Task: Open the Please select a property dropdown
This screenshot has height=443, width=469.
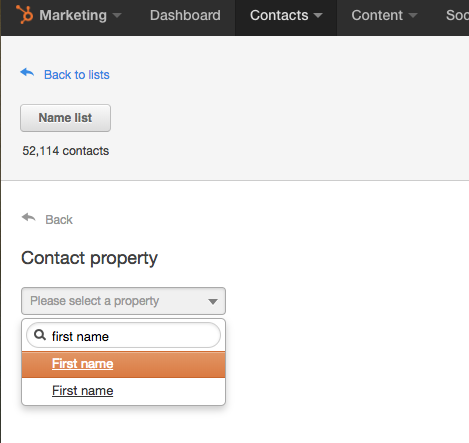Action: [x=123, y=301]
